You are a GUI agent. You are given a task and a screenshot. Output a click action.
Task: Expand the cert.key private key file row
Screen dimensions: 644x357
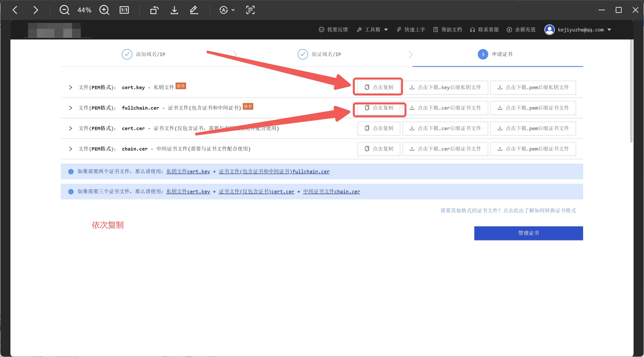coord(71,87)
